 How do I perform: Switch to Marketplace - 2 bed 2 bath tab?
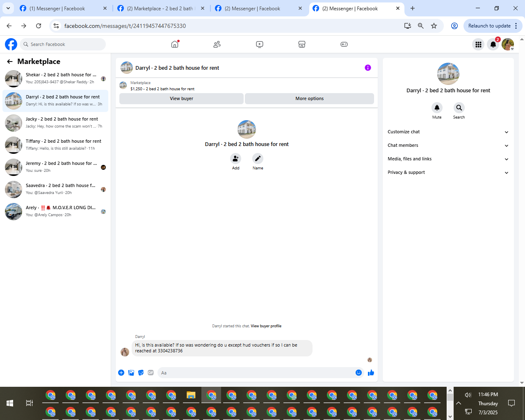click(x=161, y=8)
